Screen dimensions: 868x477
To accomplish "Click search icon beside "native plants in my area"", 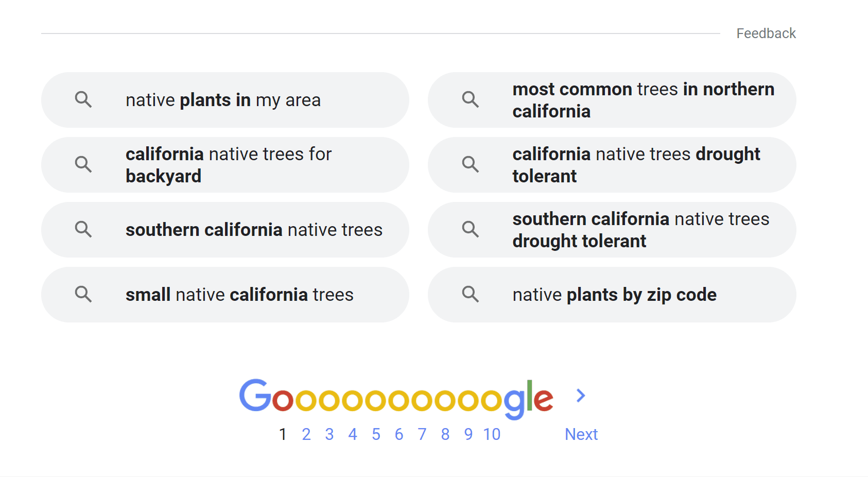I will point(83,99).
